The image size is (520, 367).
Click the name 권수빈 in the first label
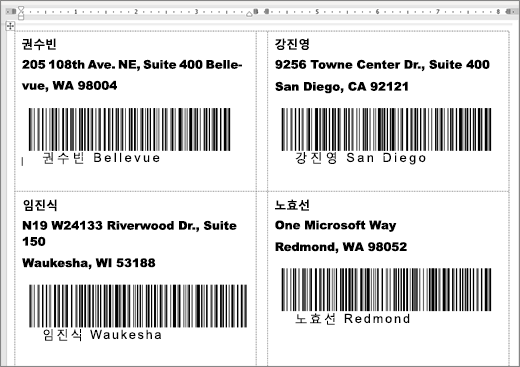[x=39, y=44]
